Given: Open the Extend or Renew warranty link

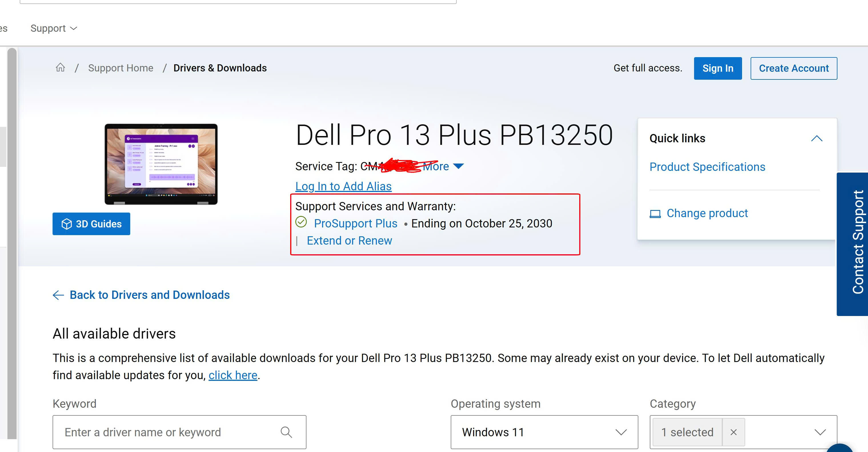Looking at the screenshot, I should tap(349, 240).
